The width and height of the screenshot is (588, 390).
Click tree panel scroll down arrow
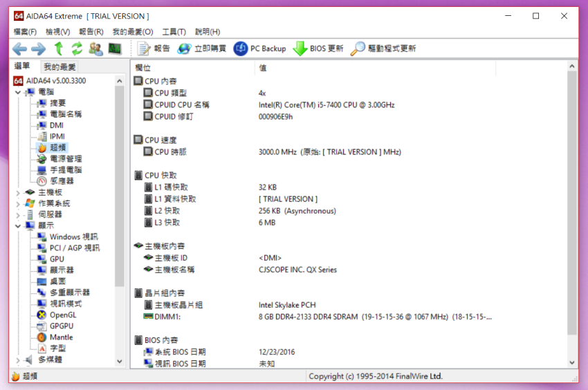(120, 362)
